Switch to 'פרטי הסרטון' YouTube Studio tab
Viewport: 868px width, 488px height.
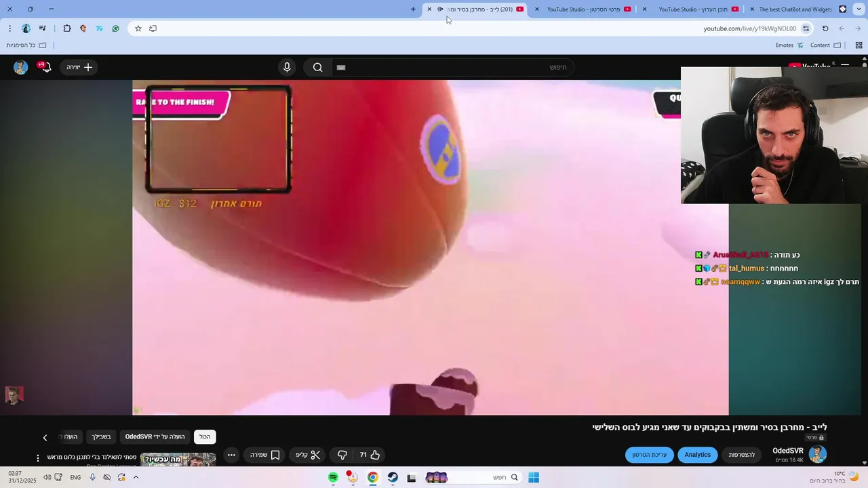[584, 9]
